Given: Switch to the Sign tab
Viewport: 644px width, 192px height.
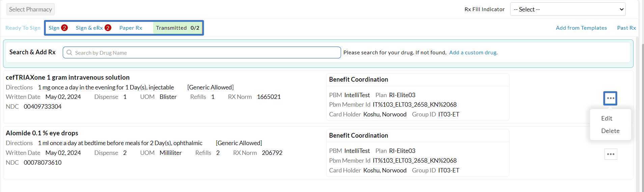Looking at the screenshot, I should point(54,28).
